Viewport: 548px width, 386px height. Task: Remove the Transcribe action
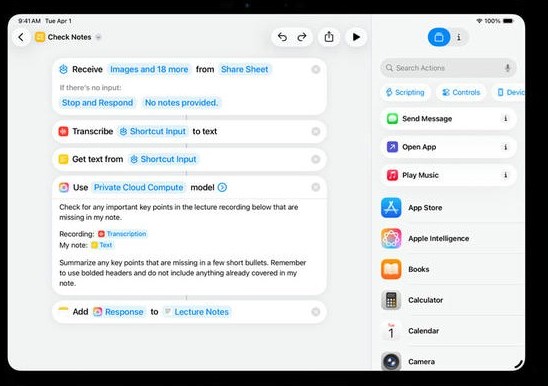coord(316,131)
